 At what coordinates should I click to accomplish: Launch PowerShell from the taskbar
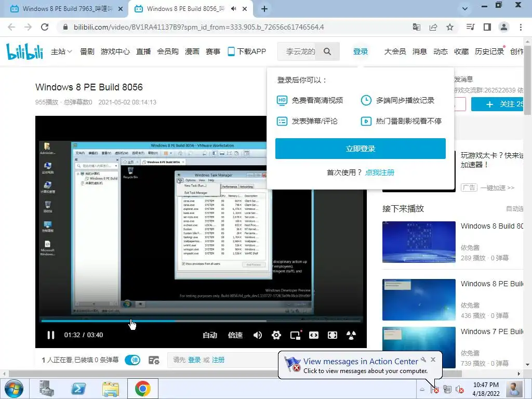78,389
